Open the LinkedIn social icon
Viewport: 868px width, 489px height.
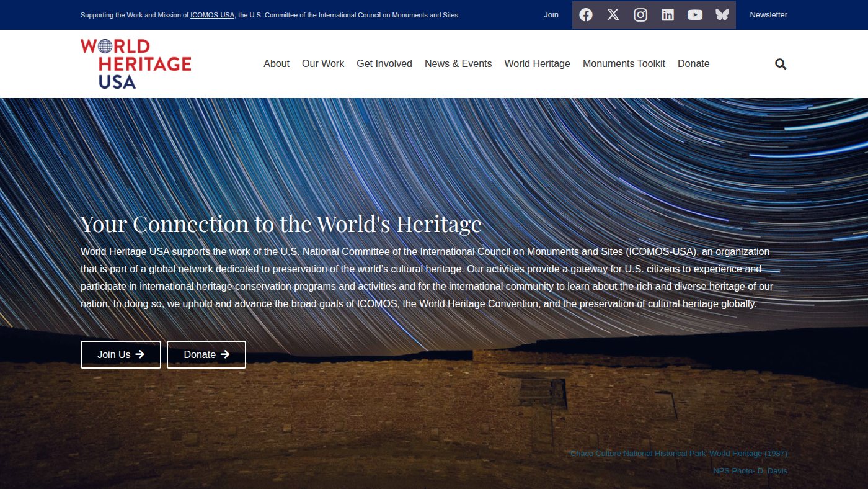pyautogui.click(x=668, y=15)
